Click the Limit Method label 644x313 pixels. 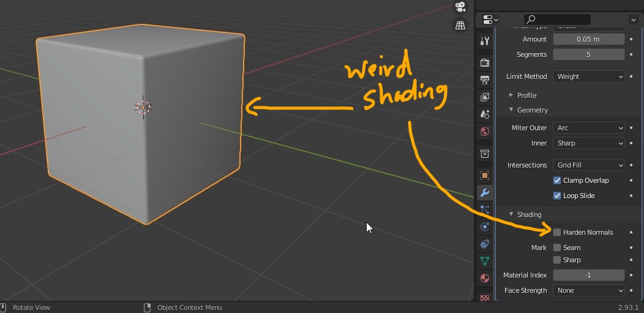click(526, 76)
